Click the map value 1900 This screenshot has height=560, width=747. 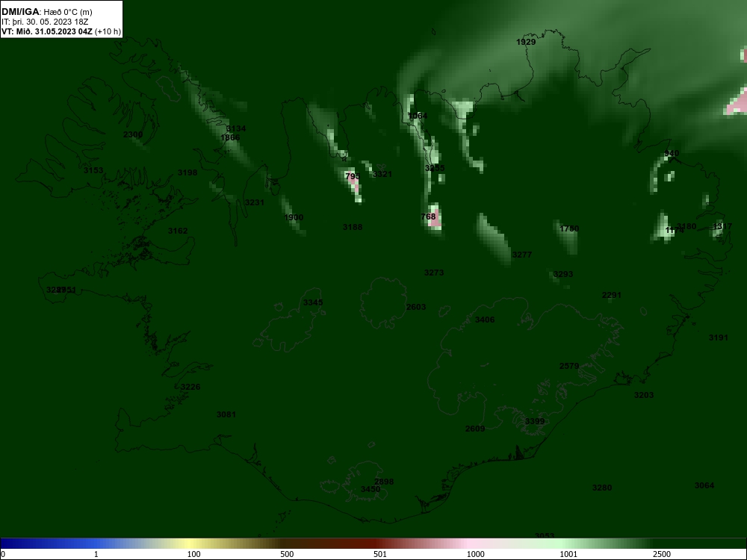294,217
